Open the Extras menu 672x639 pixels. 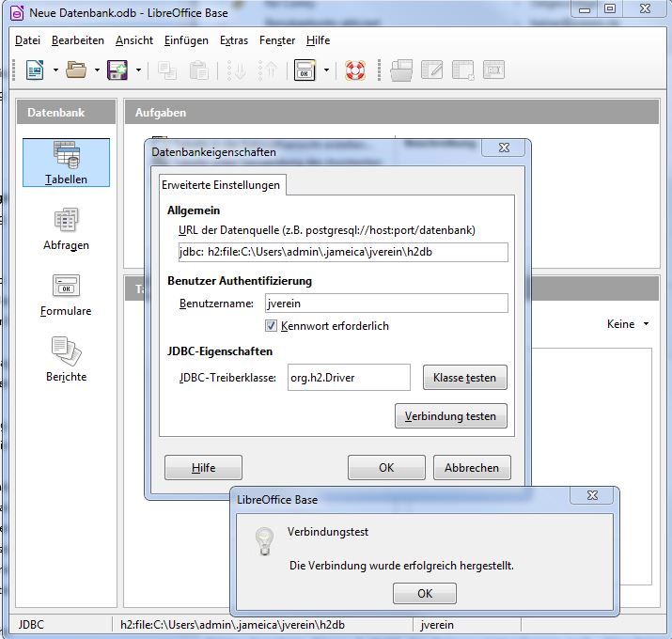coord(234,40)
